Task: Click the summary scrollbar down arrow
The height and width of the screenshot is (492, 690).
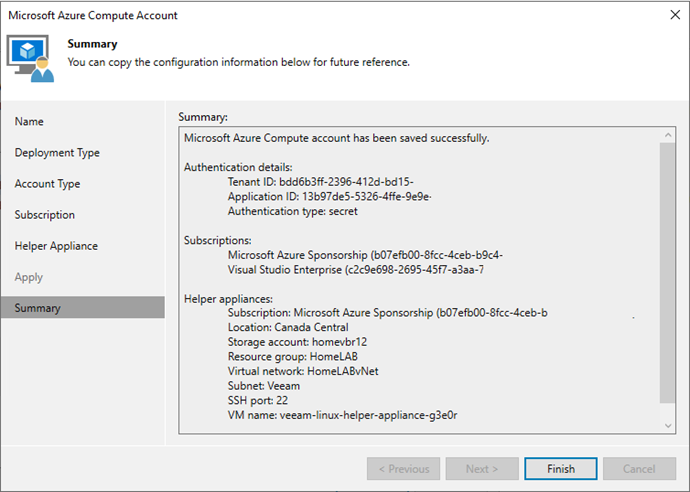Action: coord(668,426)
